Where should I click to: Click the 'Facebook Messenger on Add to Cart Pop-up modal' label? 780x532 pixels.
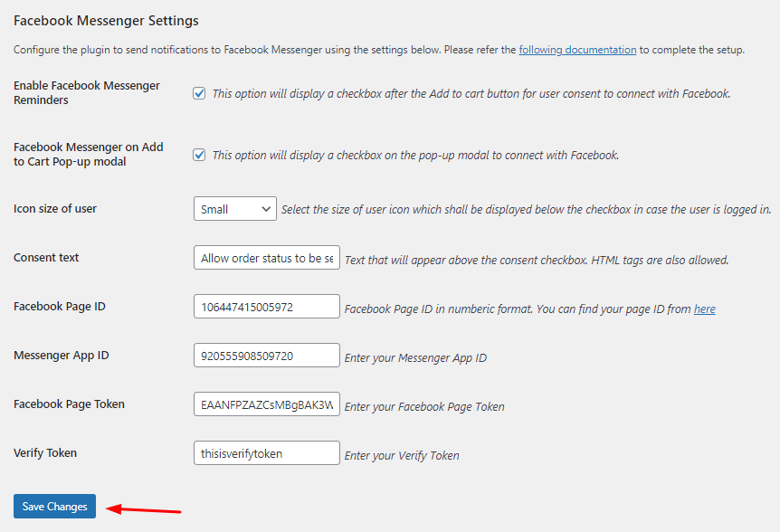click(88, 154)
